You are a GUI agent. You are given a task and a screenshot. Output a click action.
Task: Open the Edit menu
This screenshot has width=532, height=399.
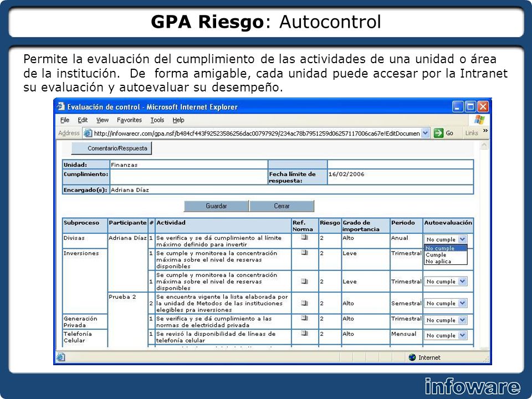pos(83,120)
